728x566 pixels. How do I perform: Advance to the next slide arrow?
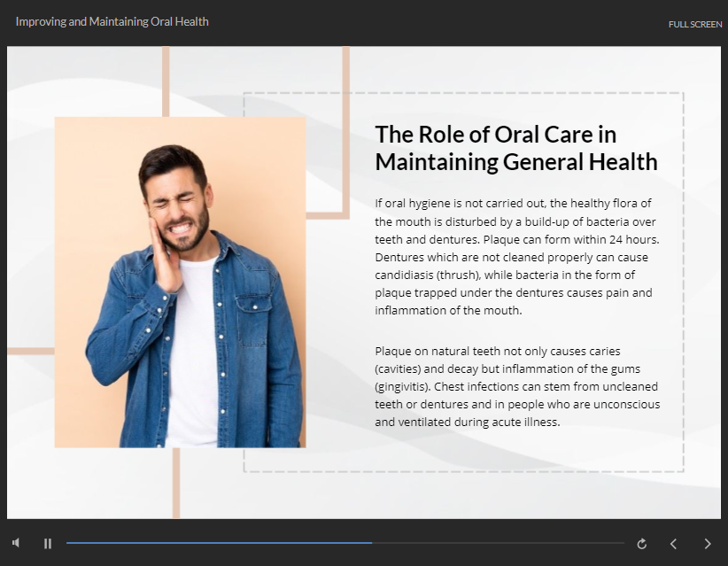tap(707, 544)
